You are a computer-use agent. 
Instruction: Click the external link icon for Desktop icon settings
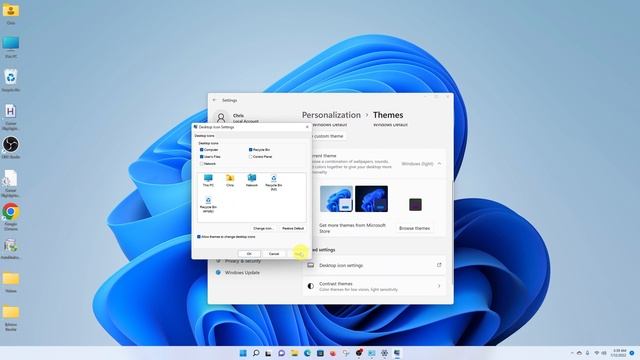pos(439,265)
